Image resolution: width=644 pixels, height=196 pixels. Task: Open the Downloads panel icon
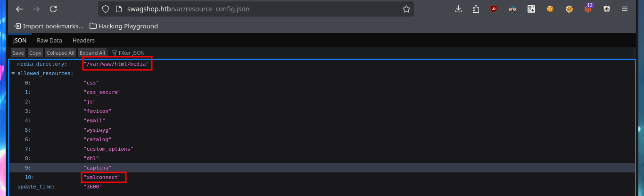pyautogui.click(x=458, y=9)
